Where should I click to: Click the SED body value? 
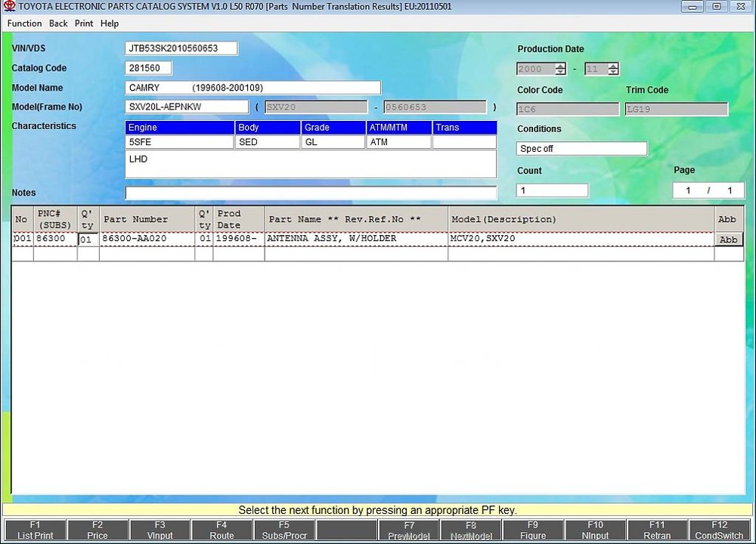(x=268, y=142)
